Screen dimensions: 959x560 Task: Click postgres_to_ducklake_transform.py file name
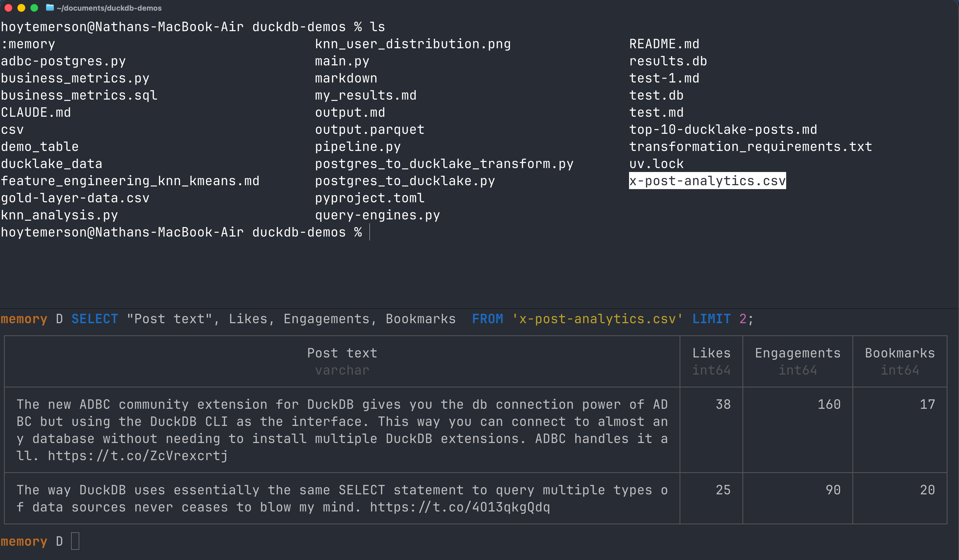point(444,164)
